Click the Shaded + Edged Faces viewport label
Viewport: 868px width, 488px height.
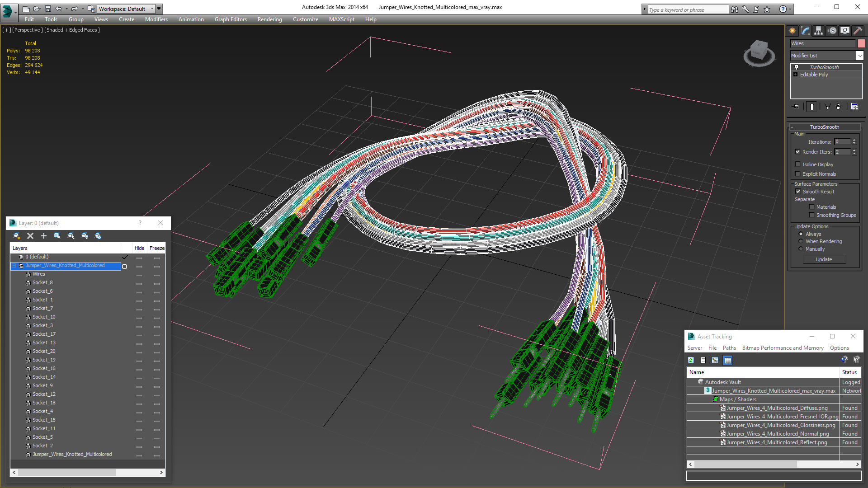coord(72,30)
